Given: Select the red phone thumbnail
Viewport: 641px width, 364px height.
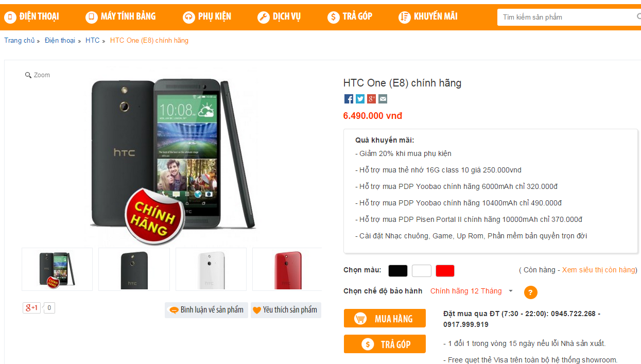Looking at the screenshot, I should 287,269.
